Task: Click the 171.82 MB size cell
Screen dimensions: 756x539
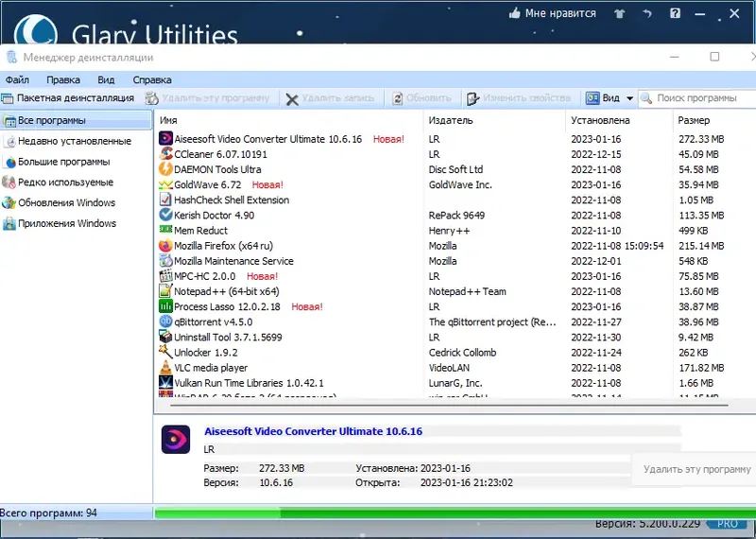Action: pyautogui.click(x=701, y=368)
